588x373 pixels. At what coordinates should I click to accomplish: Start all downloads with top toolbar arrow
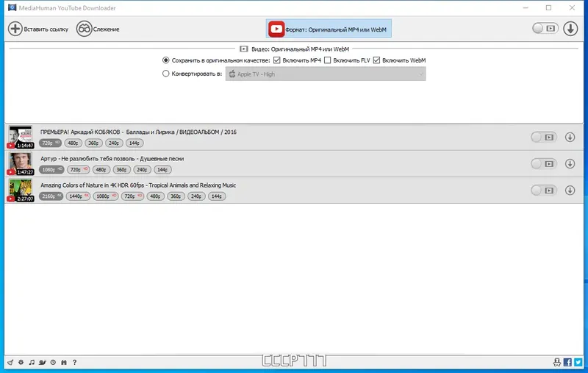[570, 29]
